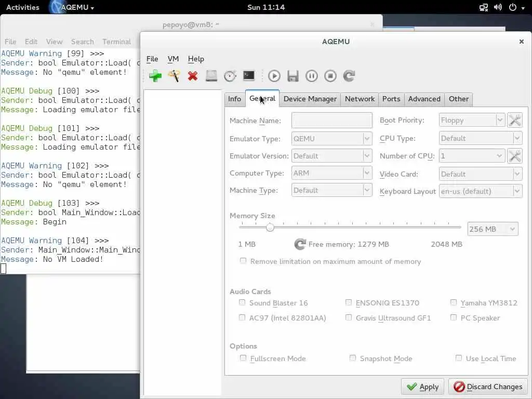The height and width of the screenshot is (399, 532).
Task: Switch to the Info tab
Action: 234,99
